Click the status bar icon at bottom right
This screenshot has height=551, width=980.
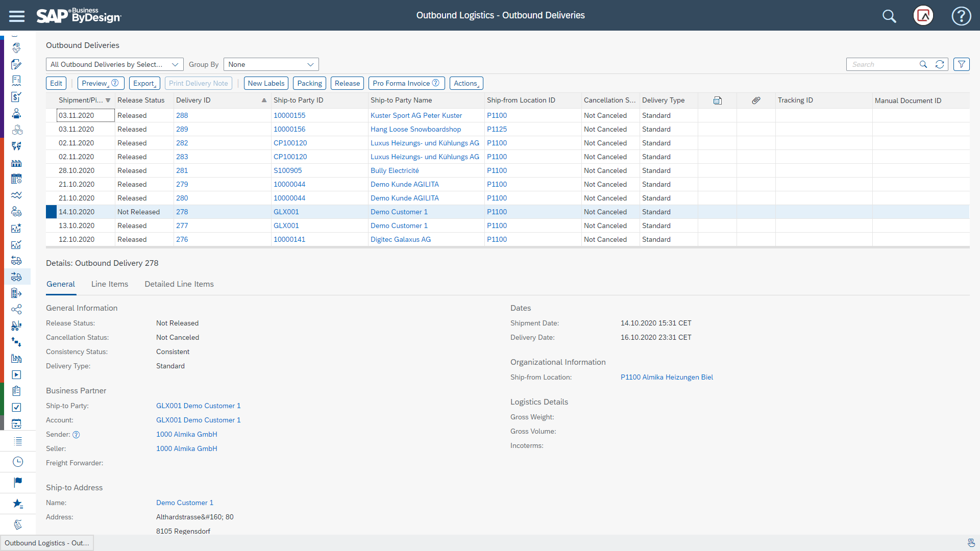pyautogui.click(x=971, y=543)
